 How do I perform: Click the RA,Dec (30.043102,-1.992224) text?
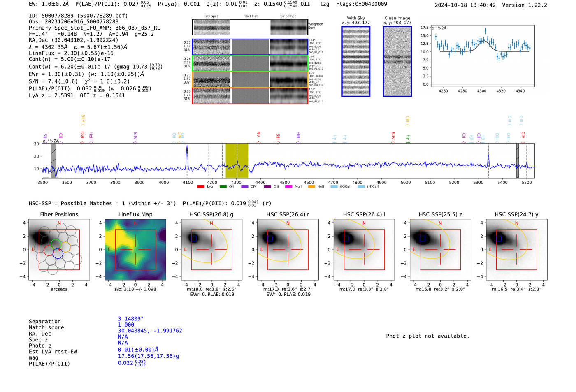pyautogui.click(x=74, y=40)
